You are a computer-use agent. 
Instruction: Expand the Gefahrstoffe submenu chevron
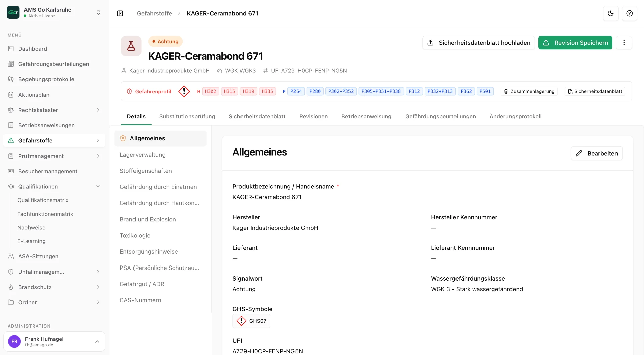click(98, 140)
